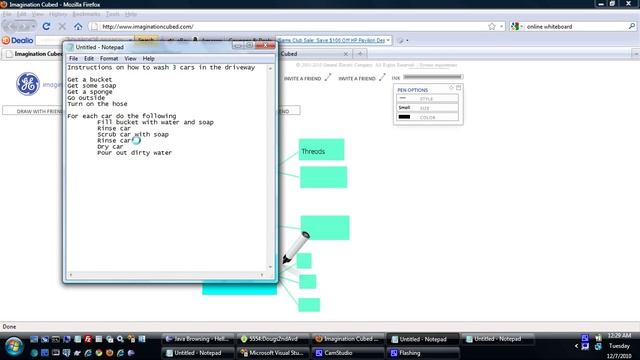Adjust the Ink level bar
Viewport: 640px width, 360px height.
pos(433,77)
